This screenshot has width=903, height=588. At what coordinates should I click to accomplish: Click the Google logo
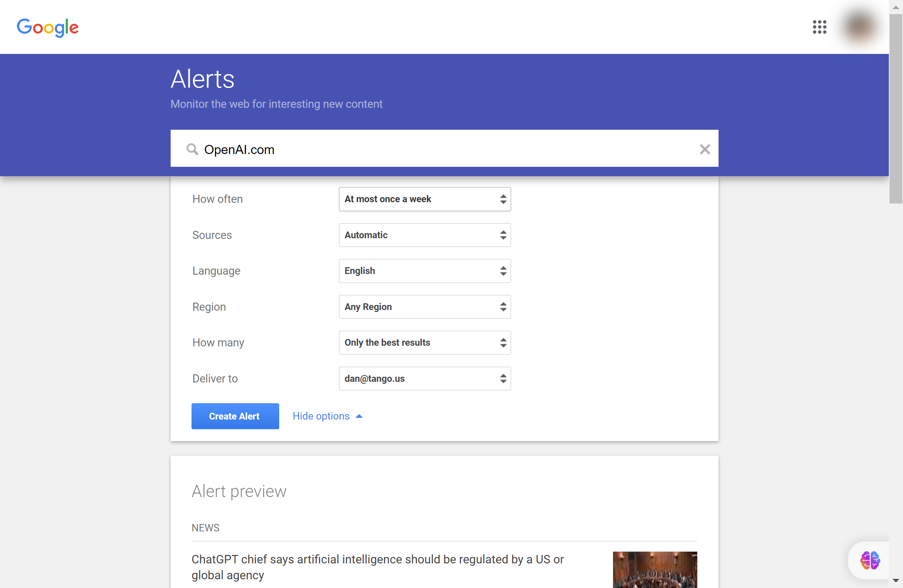[x=48, y=27]
